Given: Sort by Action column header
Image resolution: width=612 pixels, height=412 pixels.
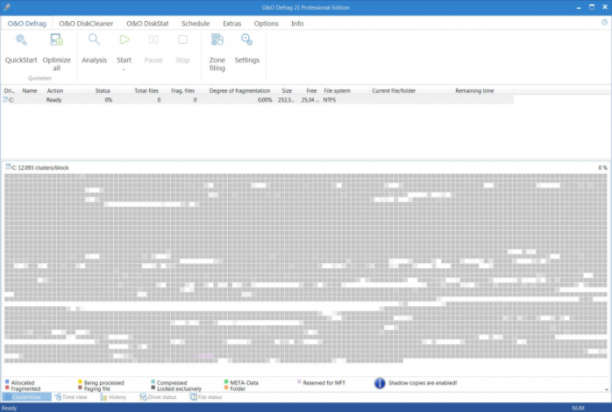Looking at the screenshot, I should click(x=55, y=91).
